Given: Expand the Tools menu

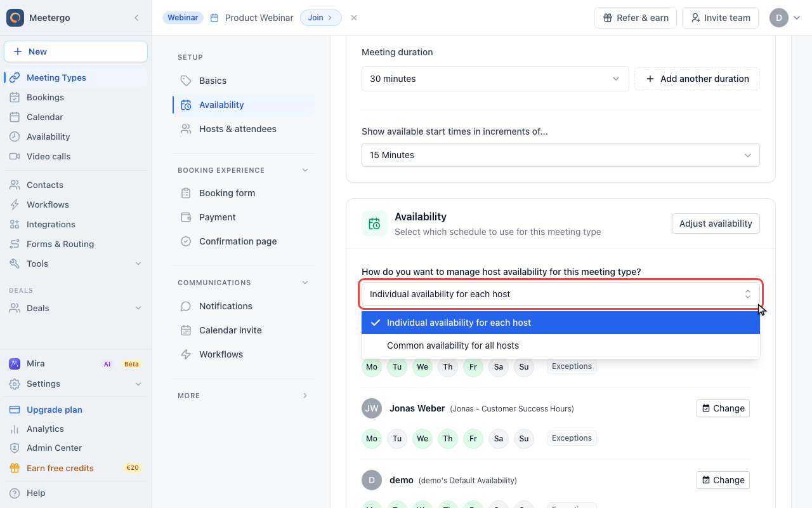Looking at the screenshot, I should pos(76,264).
